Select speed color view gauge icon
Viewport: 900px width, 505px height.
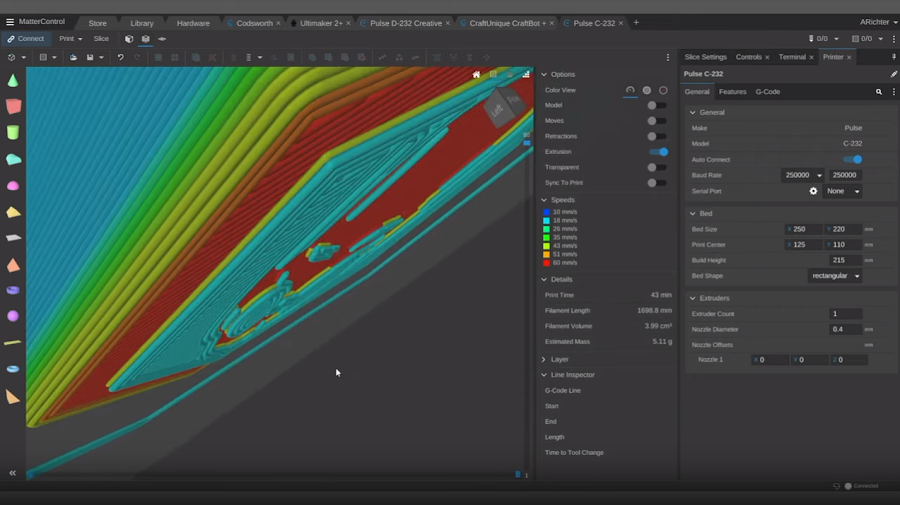pos(630,90)
